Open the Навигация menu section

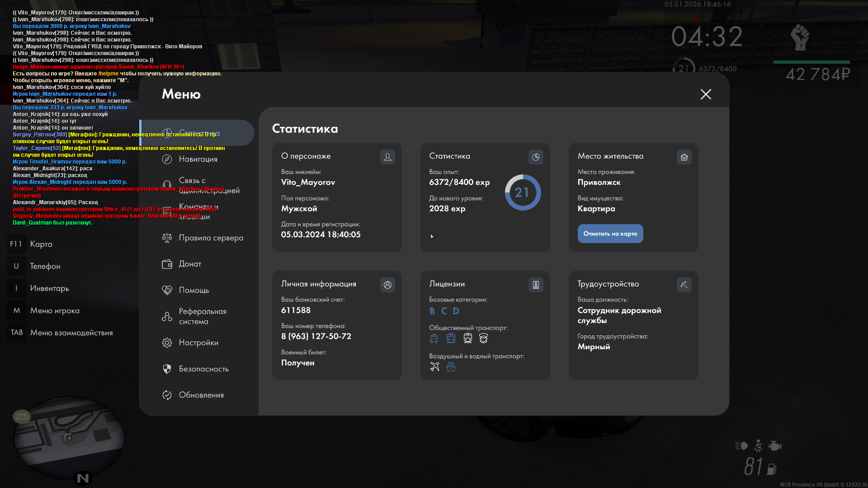(x=198, y=159)
